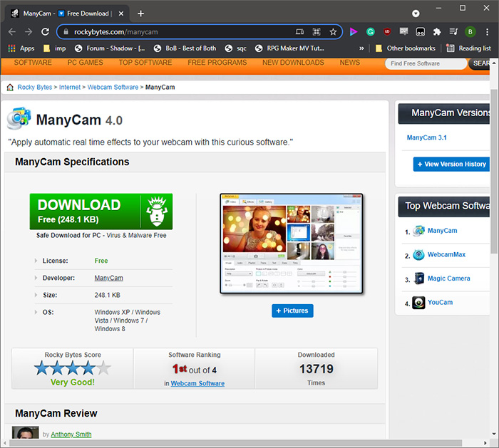Open the sqc bookmark
Screen dimensions: 499x448
(235, 48)
